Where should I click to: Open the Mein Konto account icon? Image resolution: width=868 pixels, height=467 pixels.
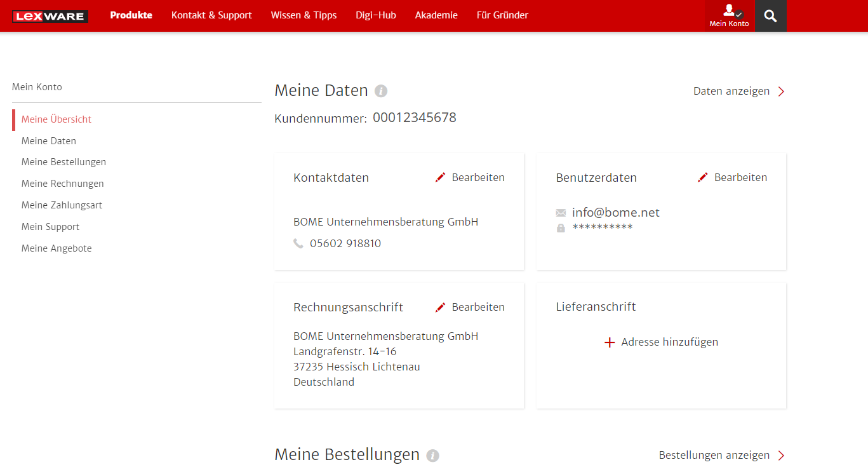tap(729, 11)
